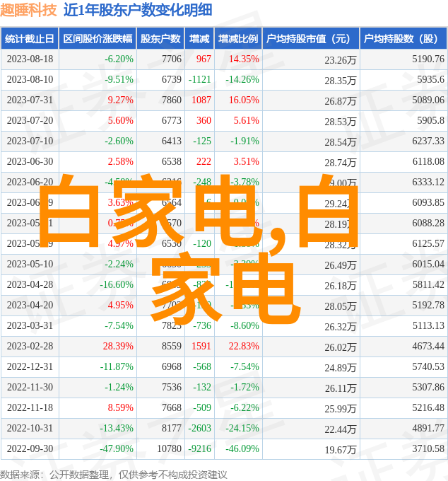This screenshot has width=448, height=481.
Task: Click shareholder count 8559
Action: coord(172,346)
